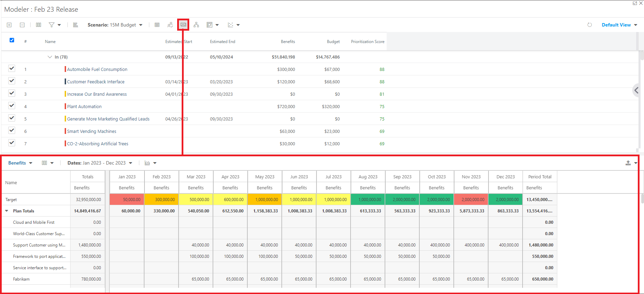Uncheck Generate More Marketing Qualified Leads checkbox

(12, 118)
